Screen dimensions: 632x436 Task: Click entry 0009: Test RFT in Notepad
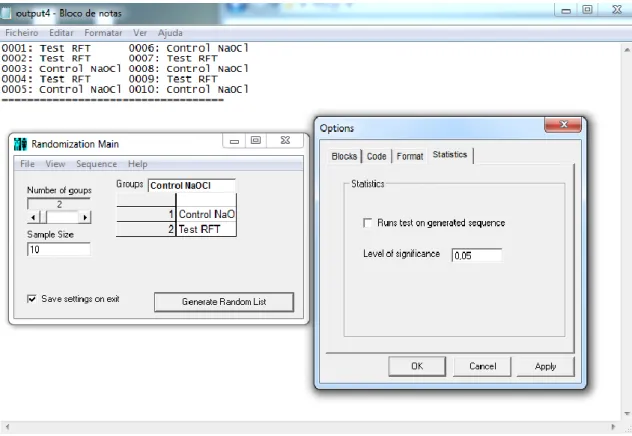173,79
